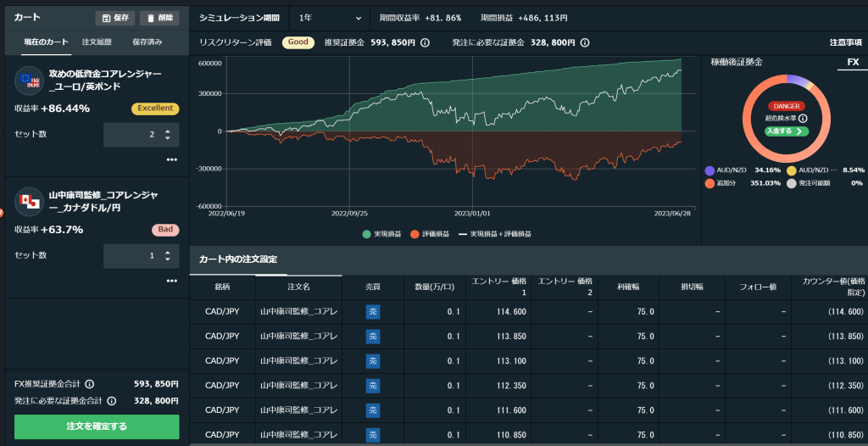868x446 pixels.
Task: Click the trash delete cart button
Action: point(159,18)
